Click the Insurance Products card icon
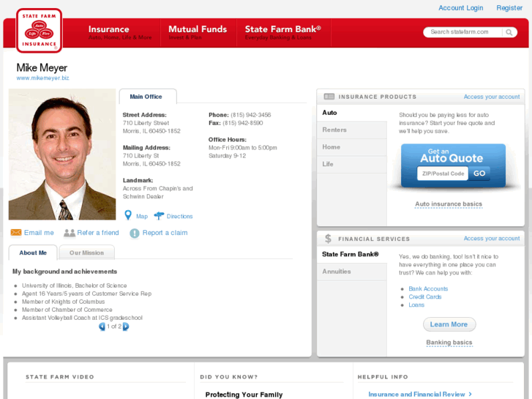This screenshot has height=399, width=532. [x=329, y=97]
